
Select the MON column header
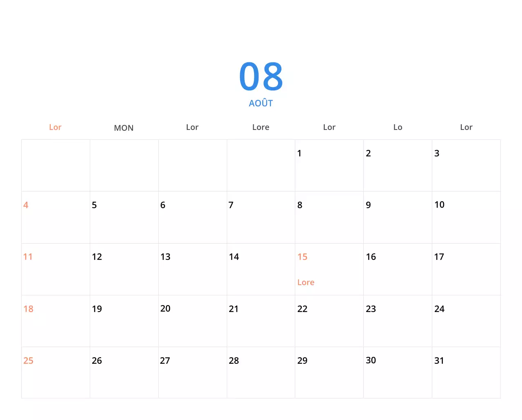pyautogui.click(x=124, y=128)
